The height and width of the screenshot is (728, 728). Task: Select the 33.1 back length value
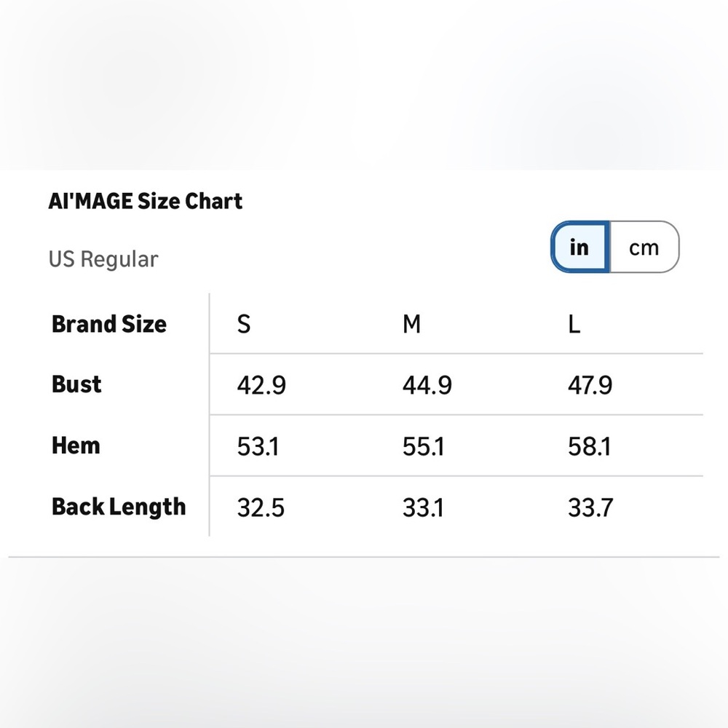[424, 507]
